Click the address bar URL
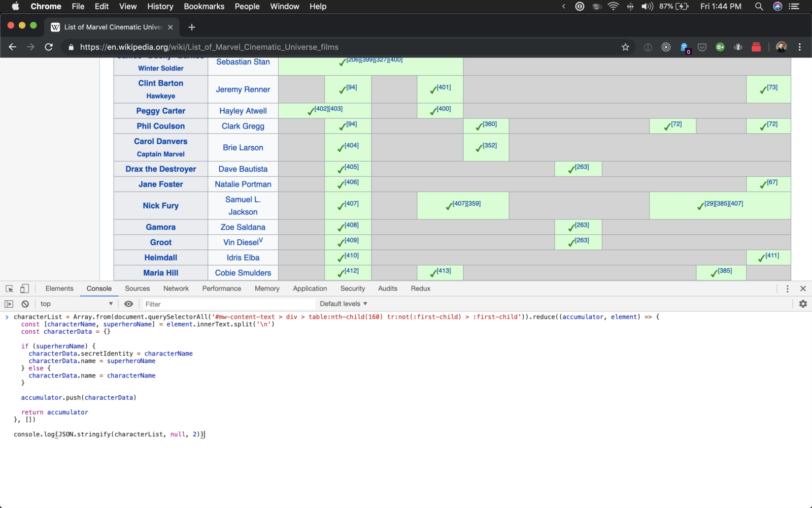 (x=209, y=47)
